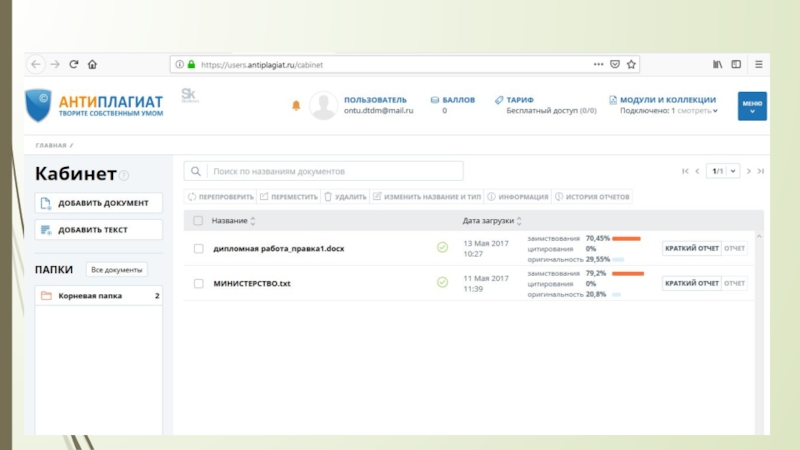Open the page number 1/1 dropdown
Viewport: 800px width, 450px height.
[x=723, y=171]
